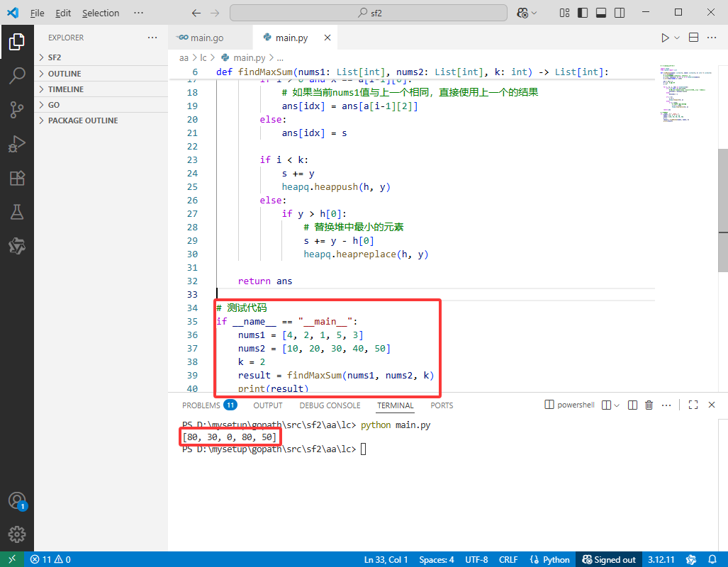Open Explorer Views and More Actions ellipsis
Image resolution: width=728 pixels, height=567 pixels.
click(x=152, y=38)
